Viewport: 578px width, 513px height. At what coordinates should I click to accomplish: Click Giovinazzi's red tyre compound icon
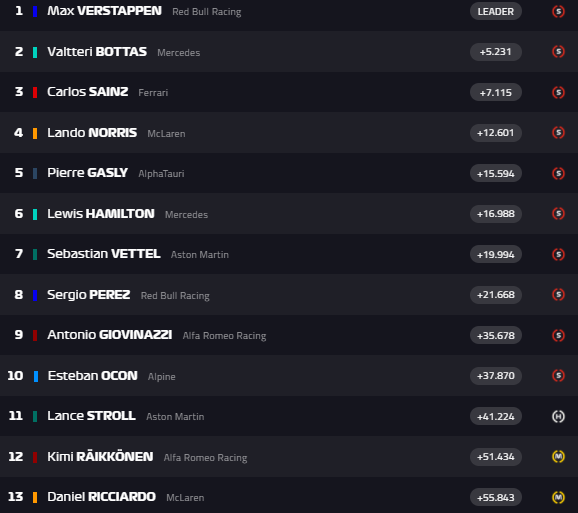pos(558,335)
